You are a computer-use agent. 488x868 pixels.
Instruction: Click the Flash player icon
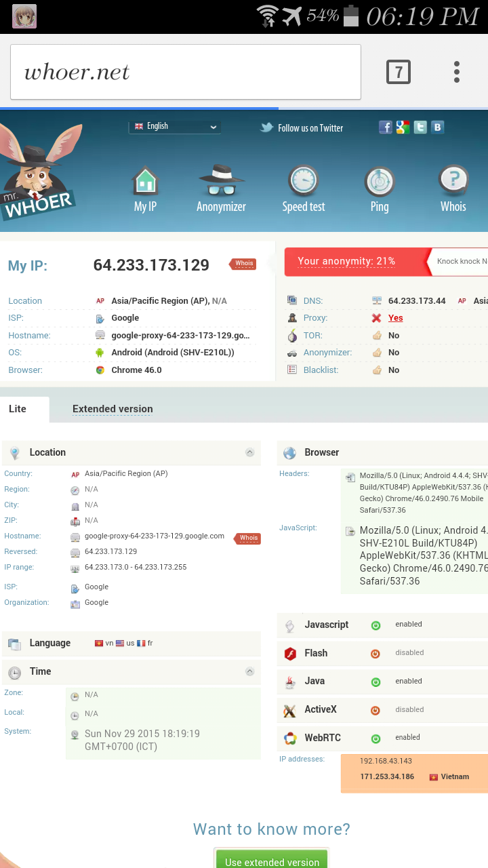(290, 654)
